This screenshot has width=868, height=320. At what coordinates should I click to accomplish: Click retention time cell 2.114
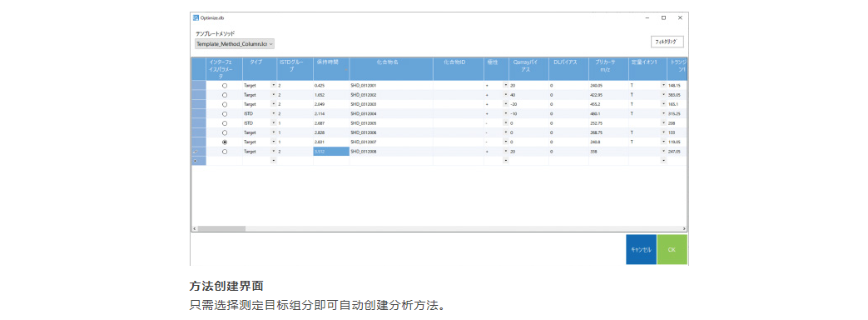331,113
